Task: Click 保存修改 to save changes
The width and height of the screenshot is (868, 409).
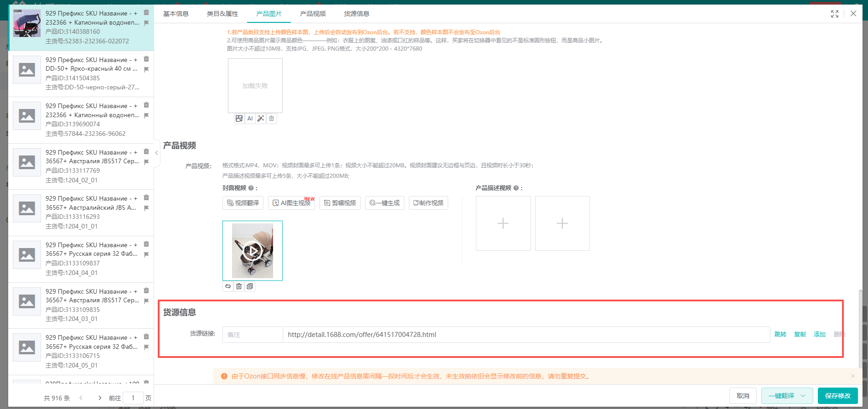Action: (838, 396)
